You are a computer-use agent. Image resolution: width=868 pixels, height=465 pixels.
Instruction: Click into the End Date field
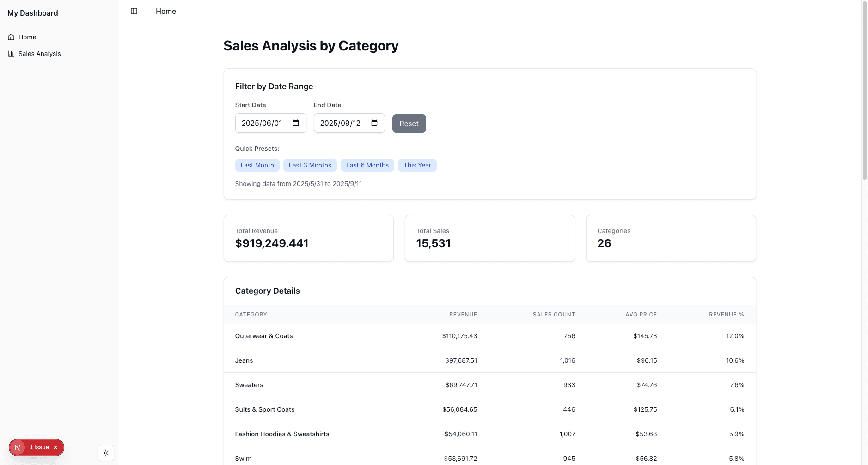pos(341,123)
